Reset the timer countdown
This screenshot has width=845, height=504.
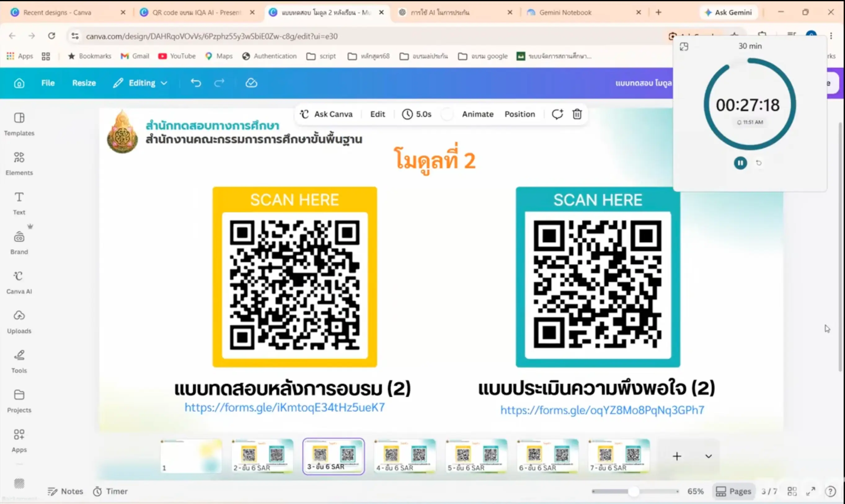tap(759, 163)
